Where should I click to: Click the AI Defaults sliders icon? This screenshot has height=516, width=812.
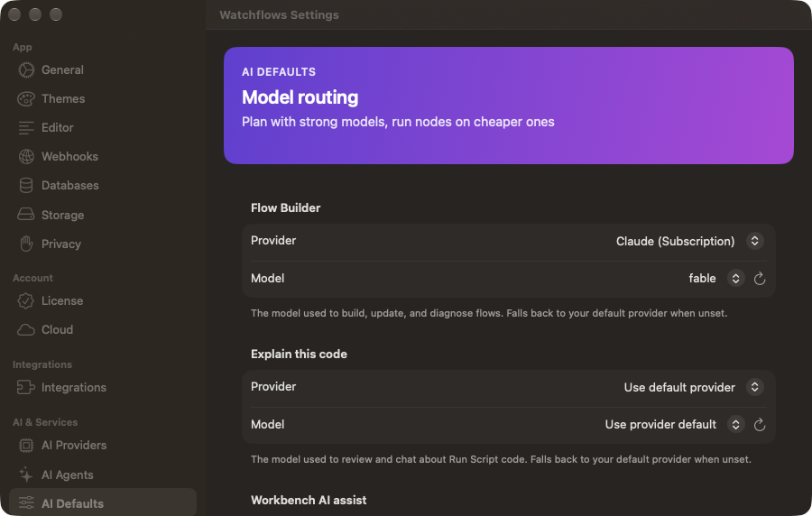click(x=26, y=503)
